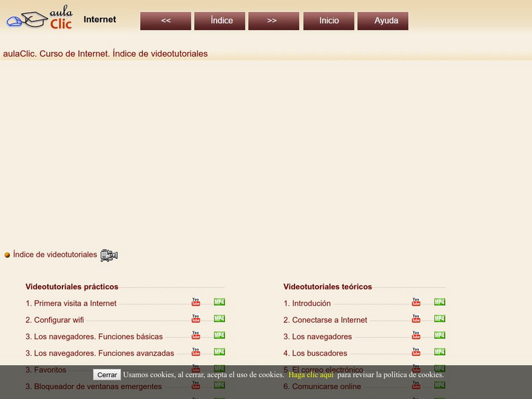Open '3. Los navegadores' theoretical tutorial
The width and height of the screenshot is (532, 399).
(318, 336)
